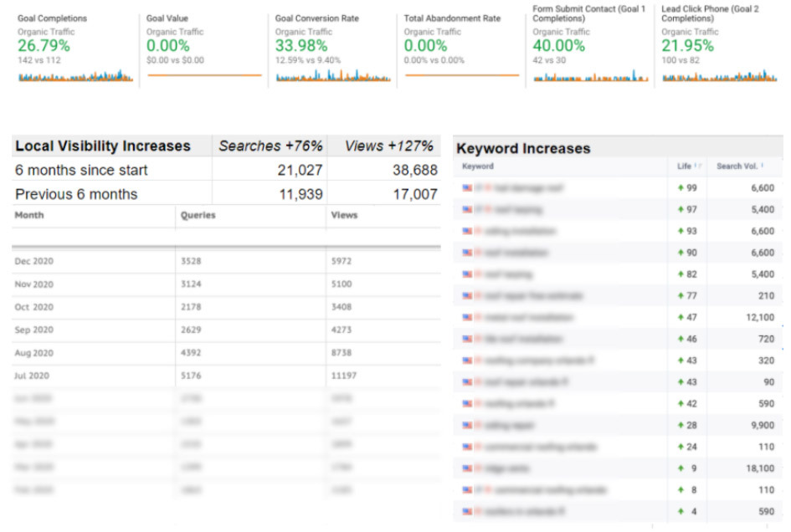This screenshot has width=791, height=532.
Task: Click the US flag icon beside the top keyword
Action: coord(465,187)
